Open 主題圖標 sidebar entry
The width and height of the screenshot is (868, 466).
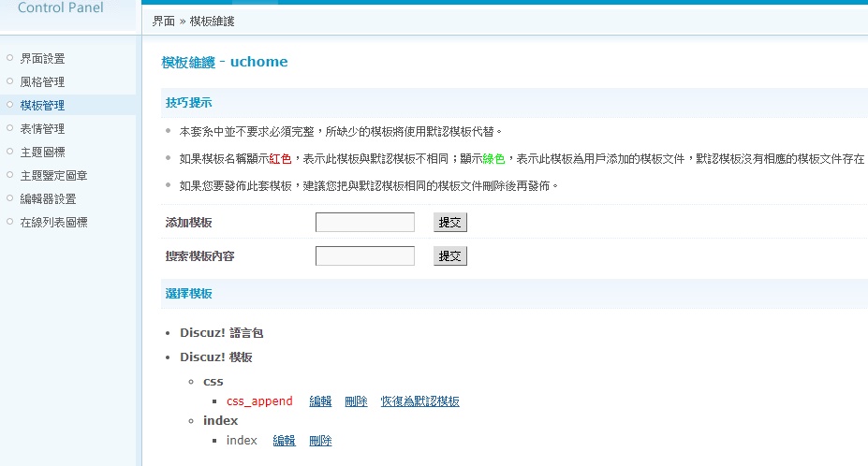42,153
